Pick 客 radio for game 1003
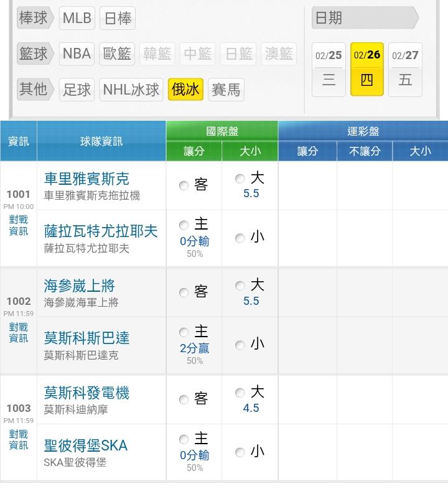The width and height of the screenshot is (448, 489). [x=184, y=399]
